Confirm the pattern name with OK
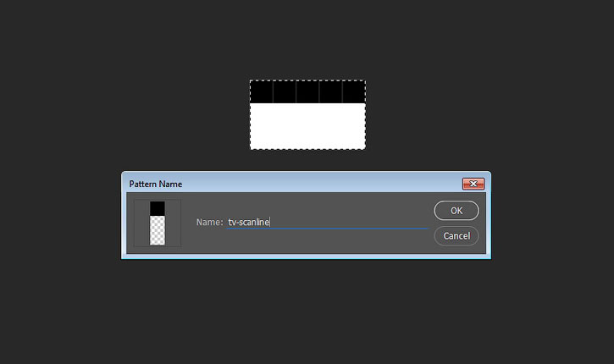Viewport: 614px width, 364px height. [456, 211]
